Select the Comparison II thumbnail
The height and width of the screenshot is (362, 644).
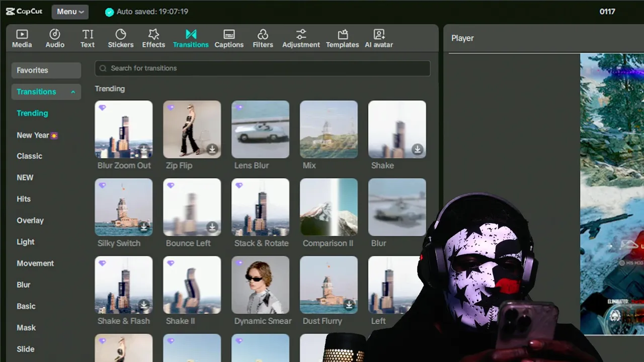329,207
